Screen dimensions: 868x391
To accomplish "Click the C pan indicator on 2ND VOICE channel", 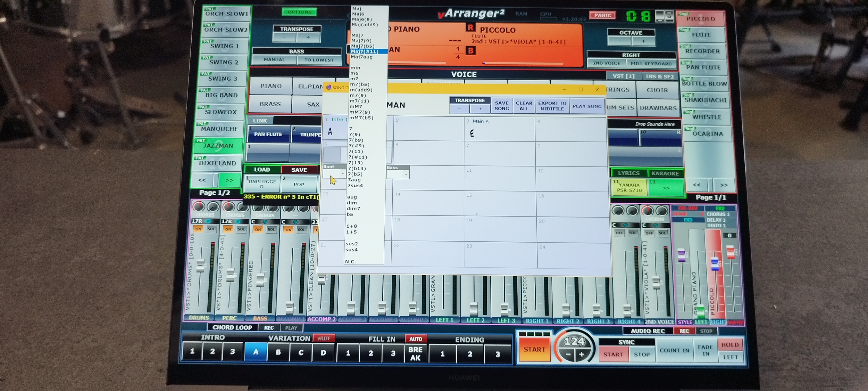I will point(655,225).
